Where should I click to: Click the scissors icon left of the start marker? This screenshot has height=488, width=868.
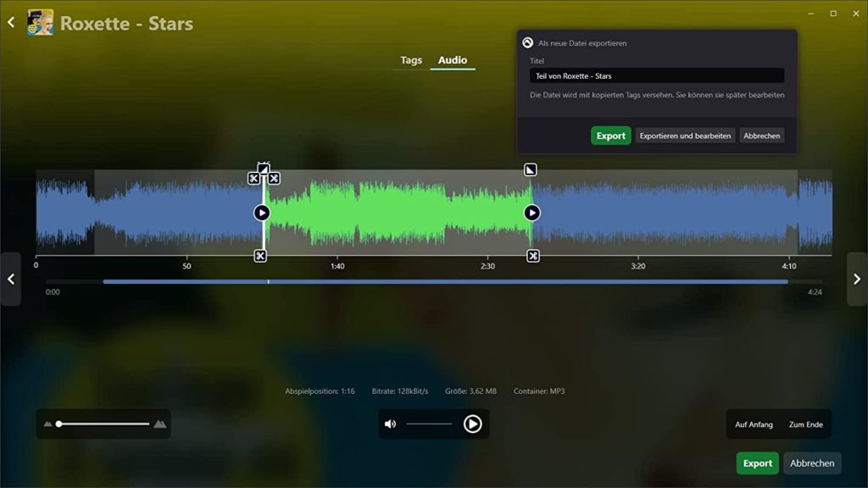253,178
